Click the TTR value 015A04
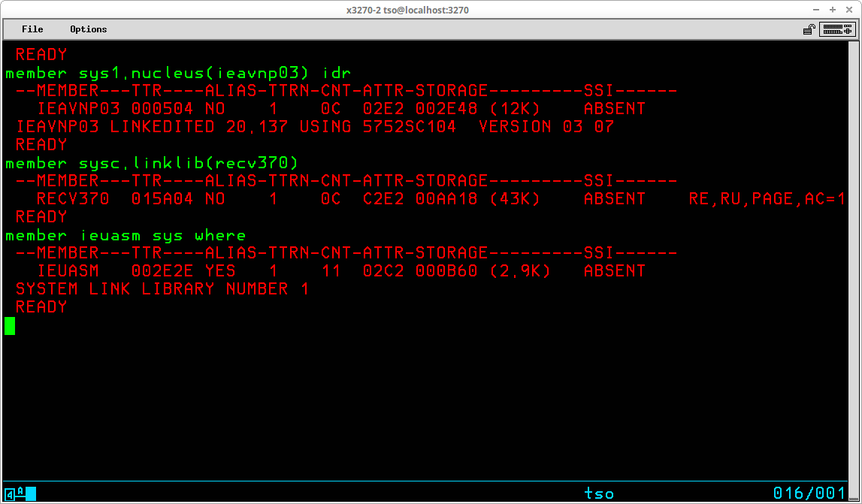The width and height of the screenshot is (862, 504). (162, 199)
